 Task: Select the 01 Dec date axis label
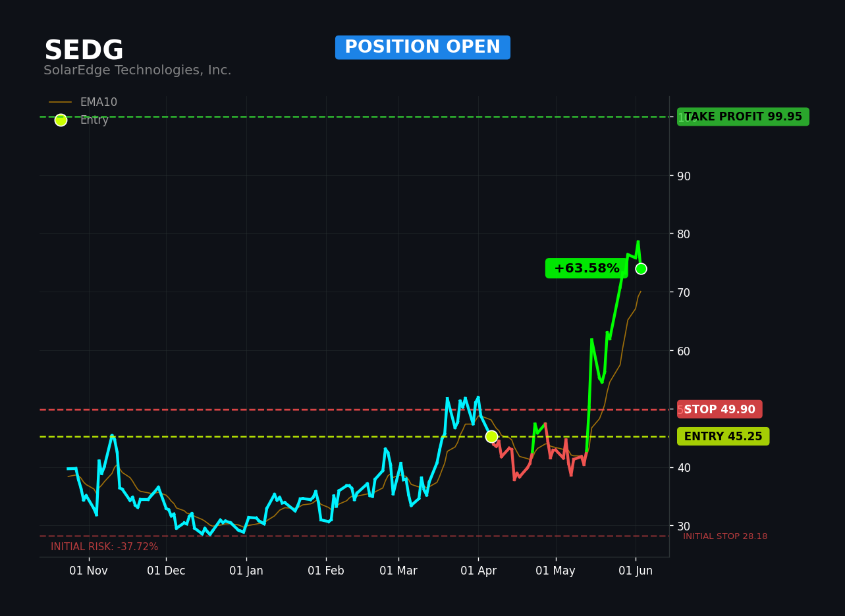pos(166,571)
